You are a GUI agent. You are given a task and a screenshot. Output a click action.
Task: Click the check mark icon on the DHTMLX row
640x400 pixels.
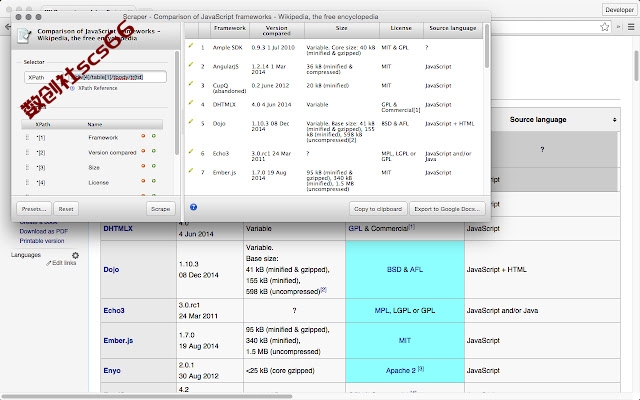[191, 102]
